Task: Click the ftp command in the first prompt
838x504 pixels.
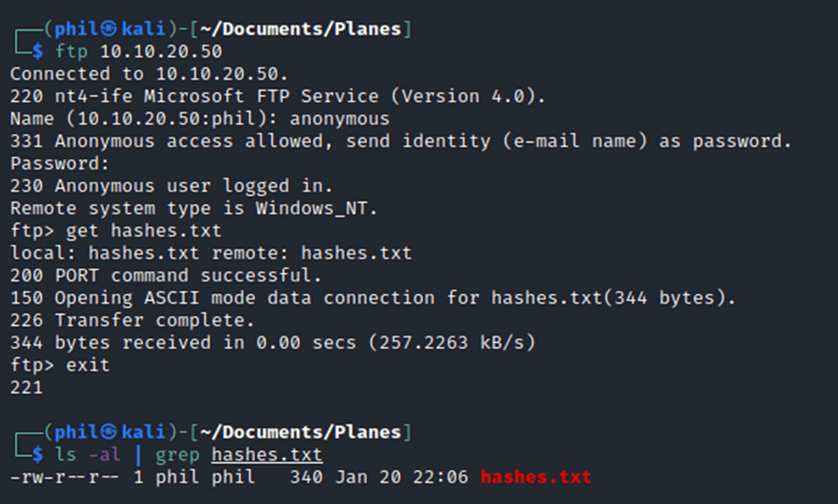Action: pyautogui.click(x=71, y=51)
